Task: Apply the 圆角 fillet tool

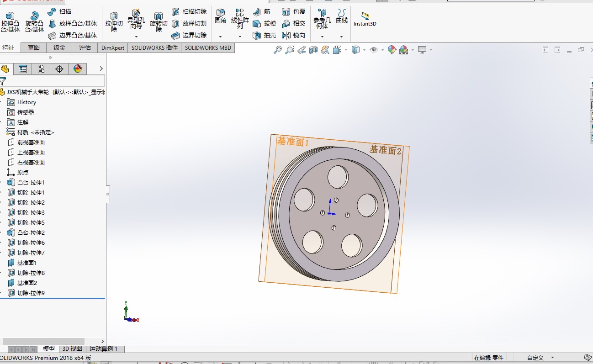Action: coord(220,16)
